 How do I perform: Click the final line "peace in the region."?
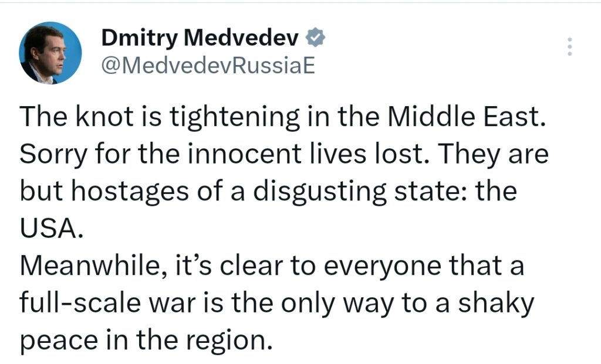[143, 340]
